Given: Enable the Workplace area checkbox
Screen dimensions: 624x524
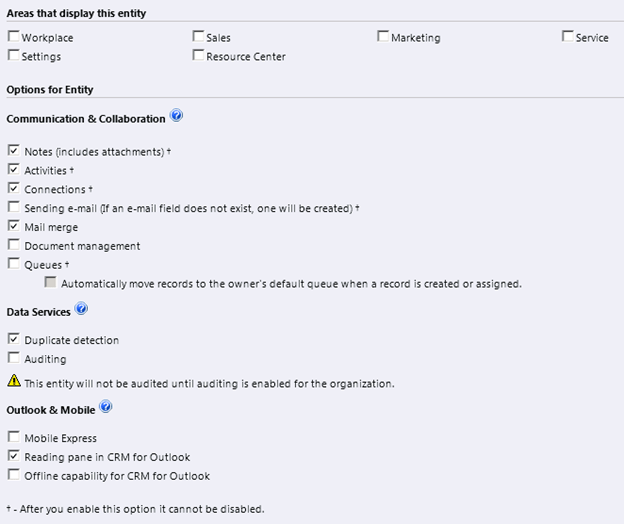Looking at the screenshot, I should [x=13, y=37].
